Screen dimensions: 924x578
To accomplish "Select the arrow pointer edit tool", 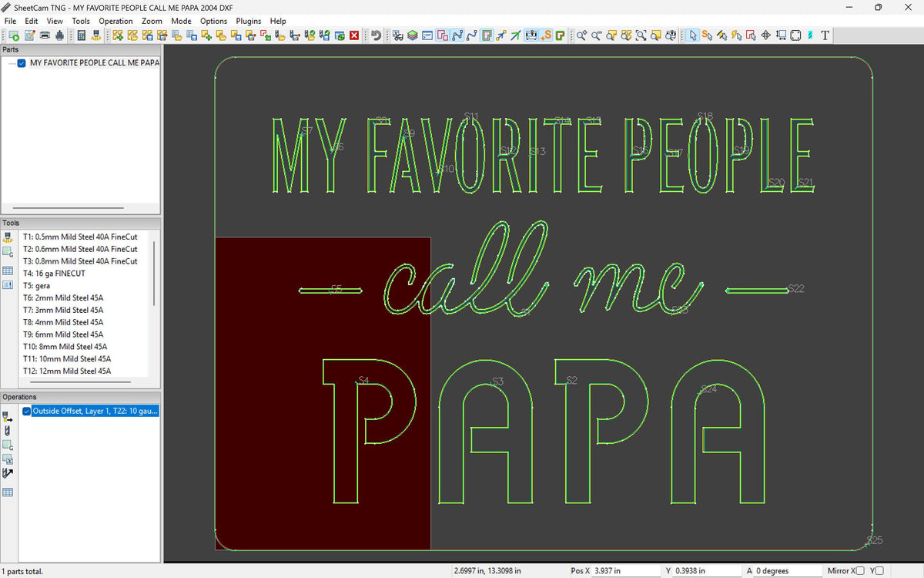I will tap(693, 35).
